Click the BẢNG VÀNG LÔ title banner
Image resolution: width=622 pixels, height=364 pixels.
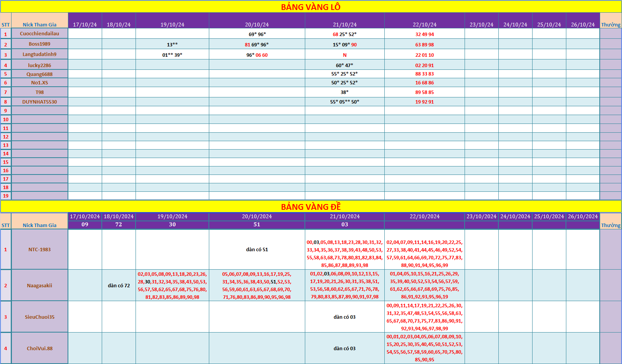click(311, 7)
